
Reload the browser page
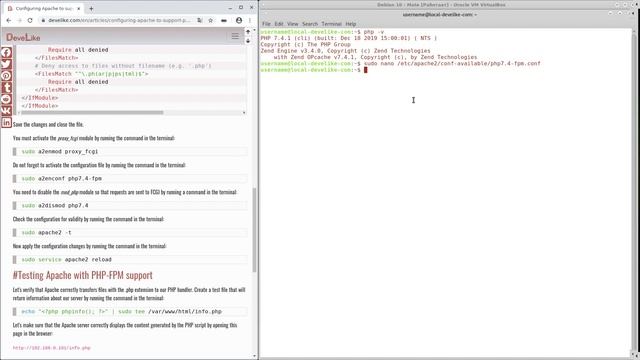(30, 20)
